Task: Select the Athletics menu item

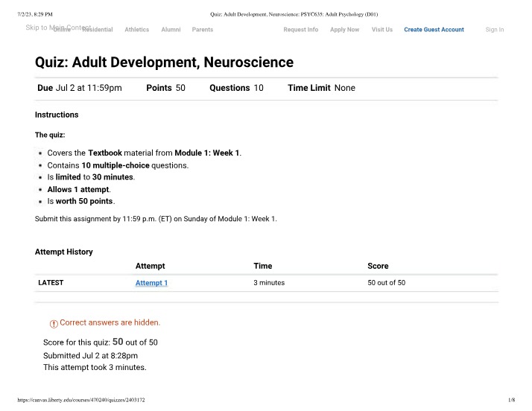Action: (137, 30)
